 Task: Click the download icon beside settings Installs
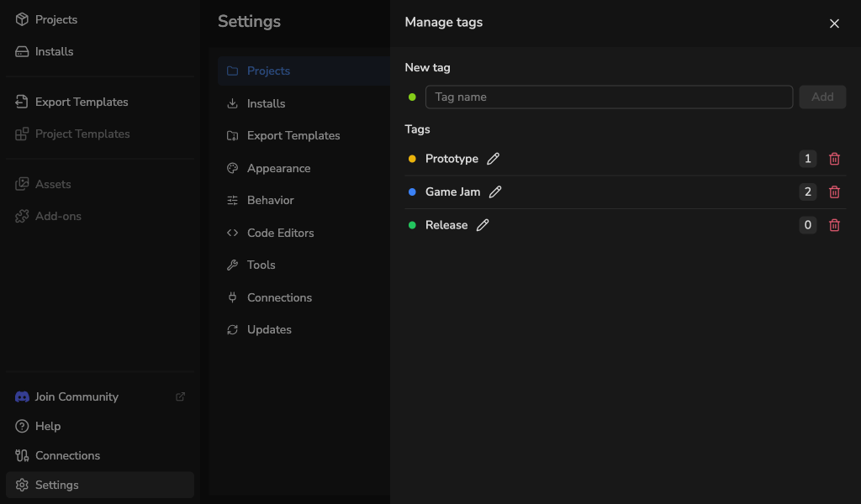pyautogui.click(x=232, y=103)
